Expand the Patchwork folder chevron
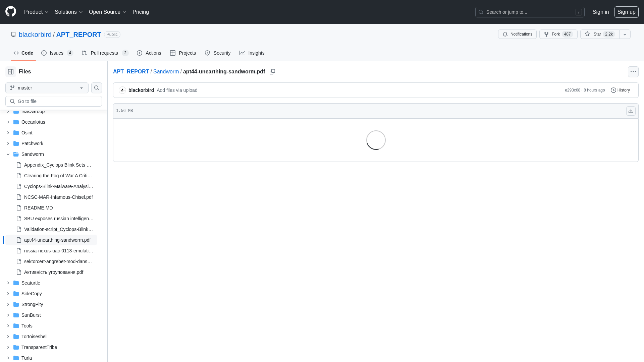The width and height of the screenshot is (644, 362). point(8,143)
